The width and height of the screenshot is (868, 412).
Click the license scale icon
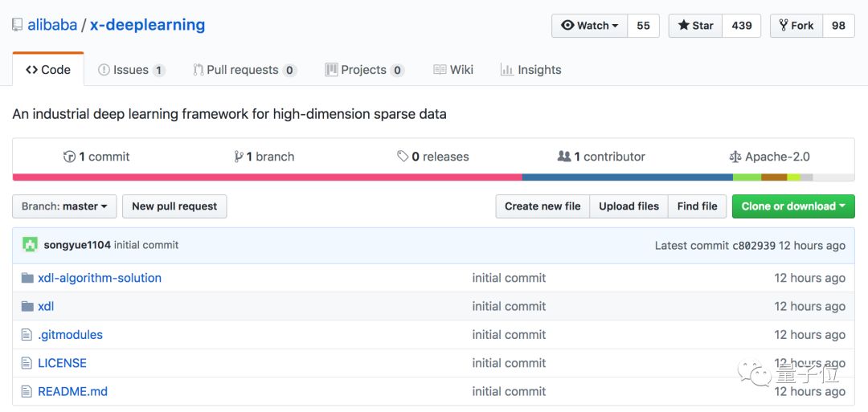(x=735, y=157)
